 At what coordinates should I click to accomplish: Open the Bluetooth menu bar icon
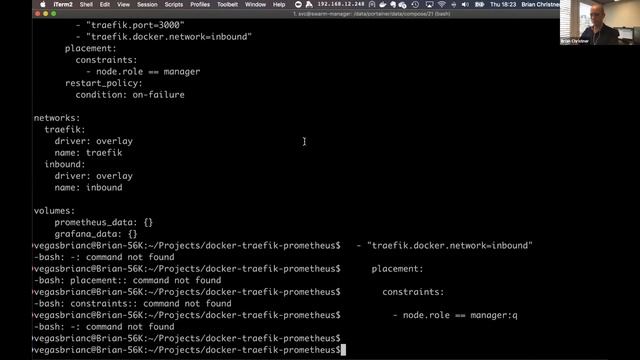tap(454, 4)
